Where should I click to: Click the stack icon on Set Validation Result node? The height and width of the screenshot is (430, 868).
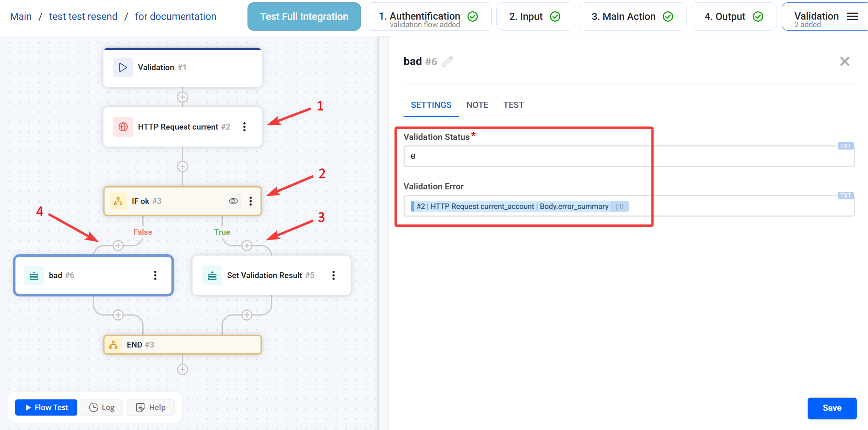pyautogui.click(x=212, y=275)
